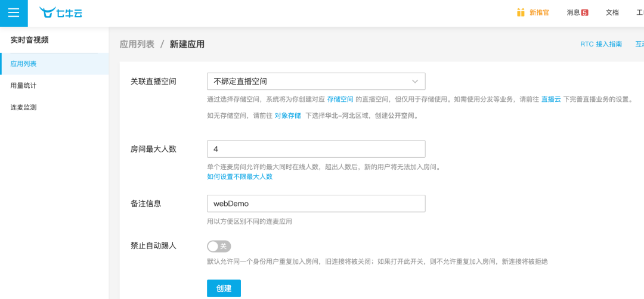This screenshot has height=299, width=644.
Task: Toggle the 禁止自动踢人 switch
Action: (219, 246)
